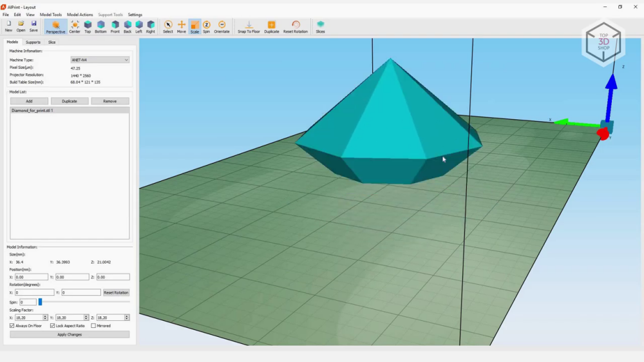
Task: Click the Open file toolbar icon
Action: pos(21,26)
